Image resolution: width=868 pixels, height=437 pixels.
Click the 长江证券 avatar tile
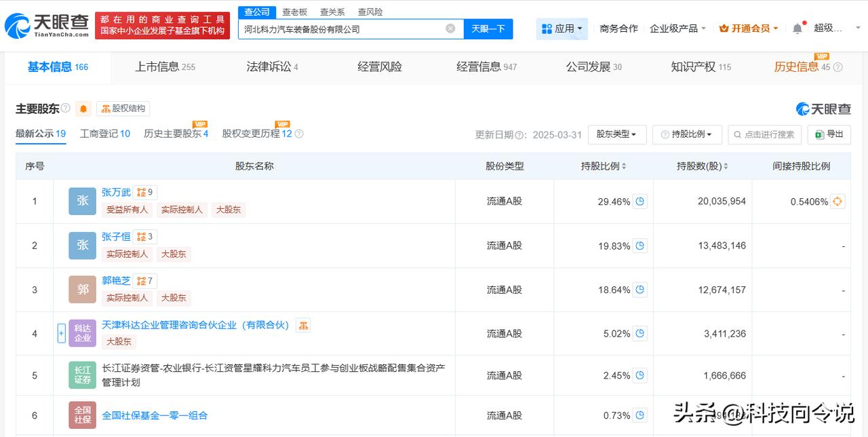pos(83,375)
